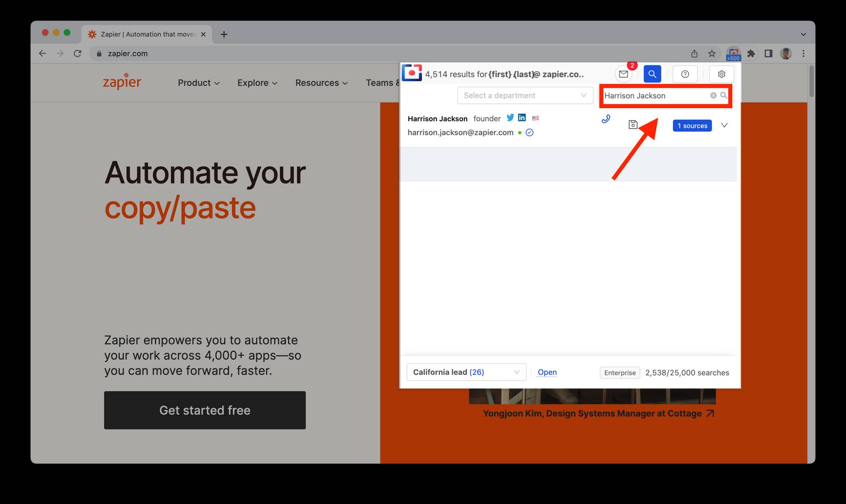Image resolution: width=846 pixels, height=504 pixels.
Task: Expand the tab search chevron in title bar
Action: click(803, 34)
